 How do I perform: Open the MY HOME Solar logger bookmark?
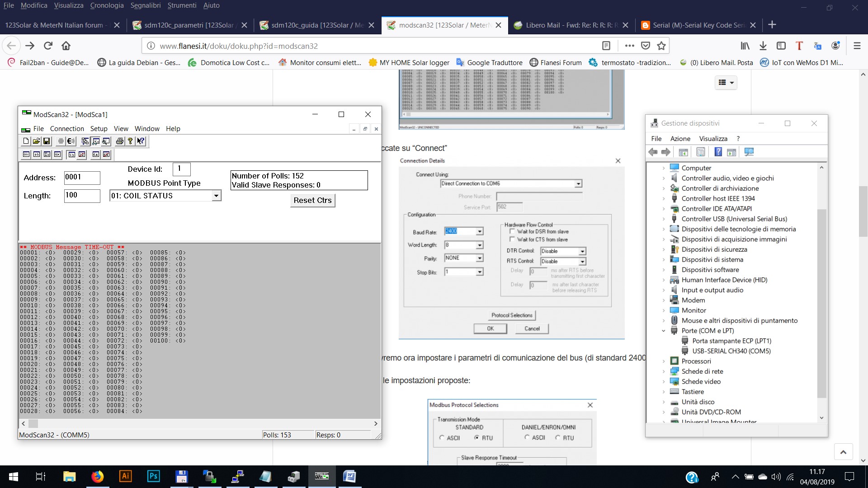[409, 63]
